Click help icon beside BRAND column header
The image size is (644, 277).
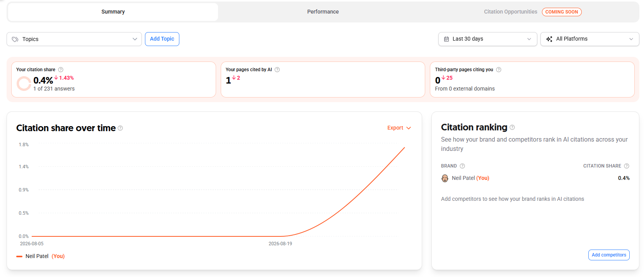[462, 166]
